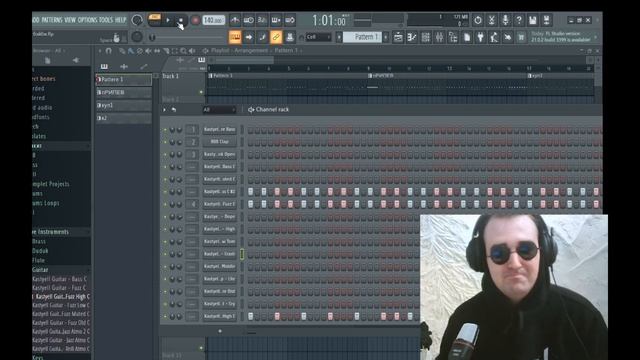Open the Channel rack All filter dropdown
The height and width of the screenshot is (360, 640).
point(219,110)
